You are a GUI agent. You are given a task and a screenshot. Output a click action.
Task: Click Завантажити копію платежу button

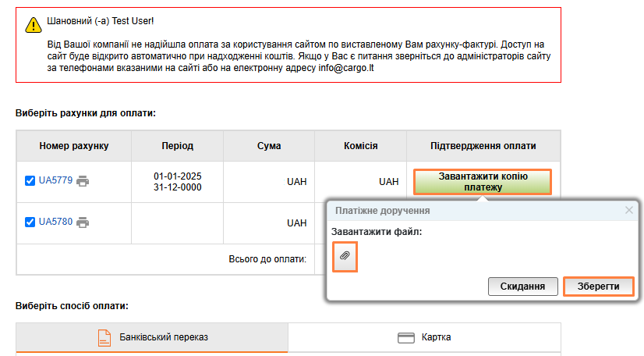click(x=483, y=182)
